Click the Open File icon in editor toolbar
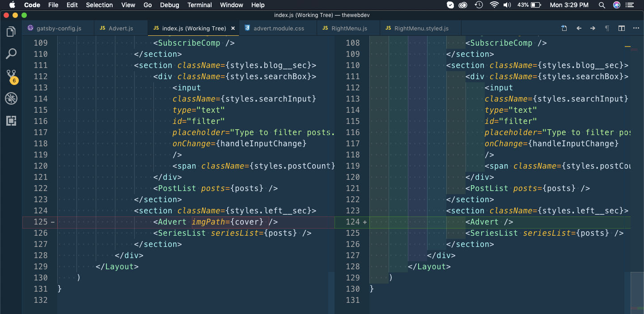The width and height of the screenshot is (644, 314). 564,28
